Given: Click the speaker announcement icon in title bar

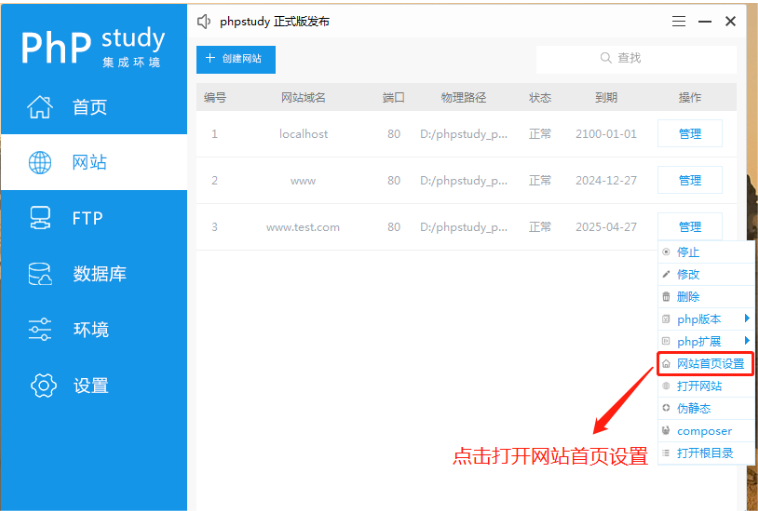Looking at the screenshot, I should pos(204,21).
